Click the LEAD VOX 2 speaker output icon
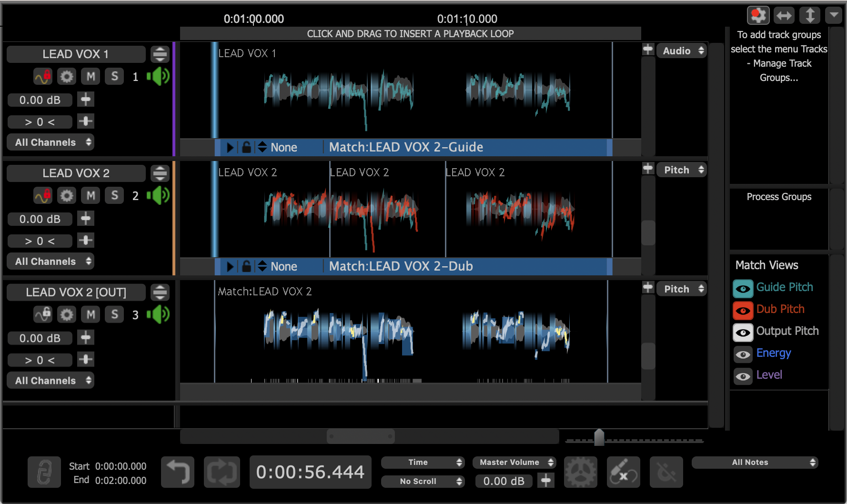This screenshot has height=504, width=847. click(158, 195)
